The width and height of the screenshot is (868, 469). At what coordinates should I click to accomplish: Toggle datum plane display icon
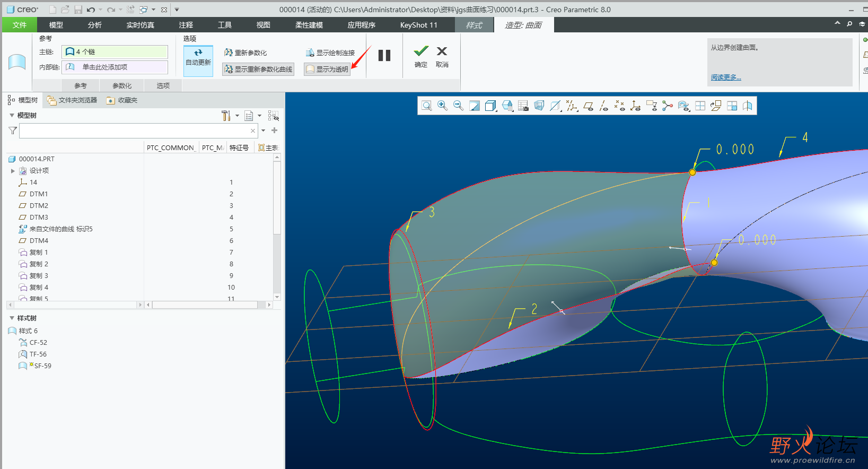pyautogui.click(x=588, y=106)
